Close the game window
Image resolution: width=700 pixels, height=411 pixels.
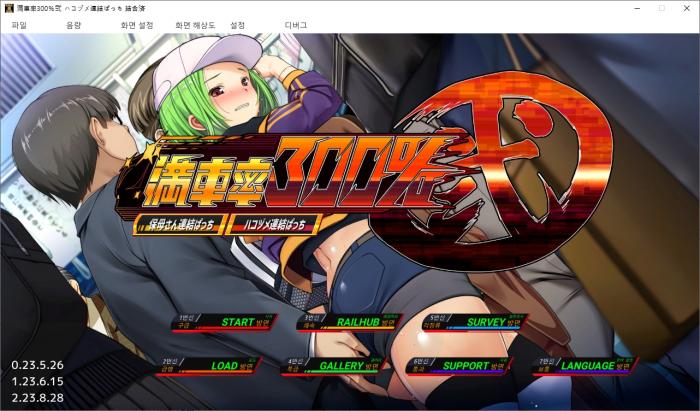687,8
